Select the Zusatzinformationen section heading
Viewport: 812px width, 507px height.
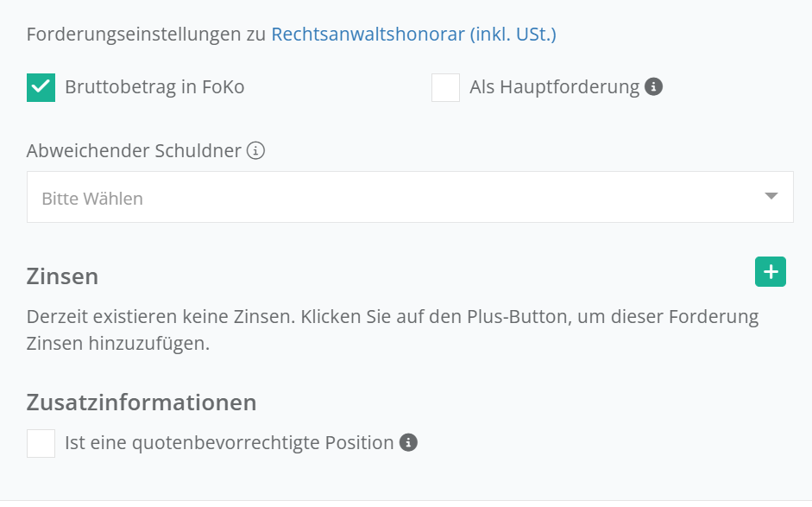[x=142, y=402]
